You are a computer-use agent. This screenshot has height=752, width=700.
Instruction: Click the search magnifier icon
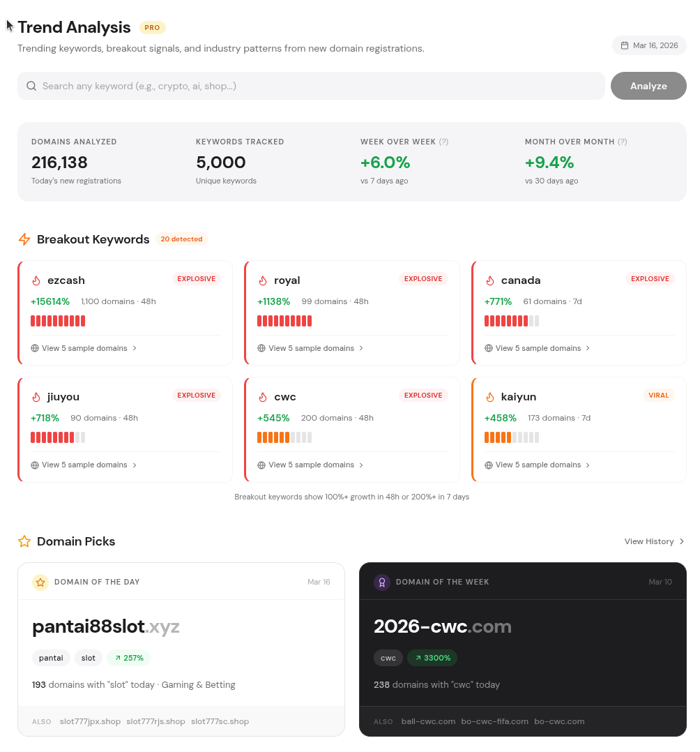(x=31, y=85)
